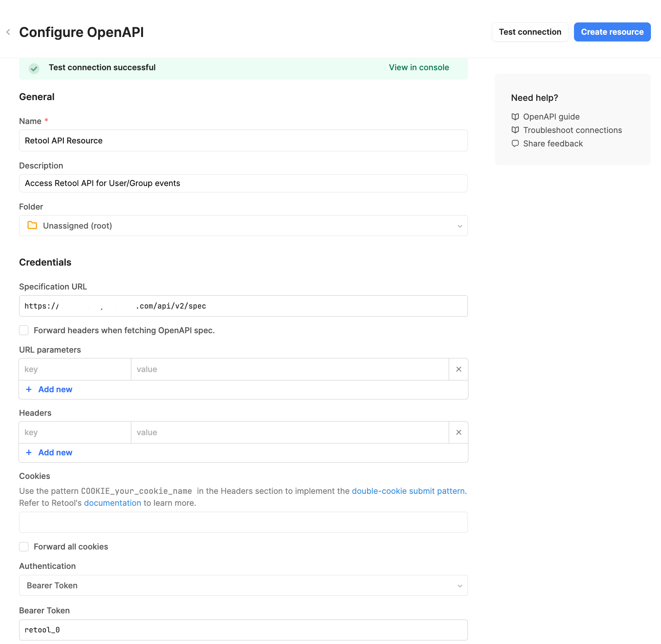Open the double-cookie submit pattern link
The width and height of the screenshot is (661, 644).
click(408, 491)
